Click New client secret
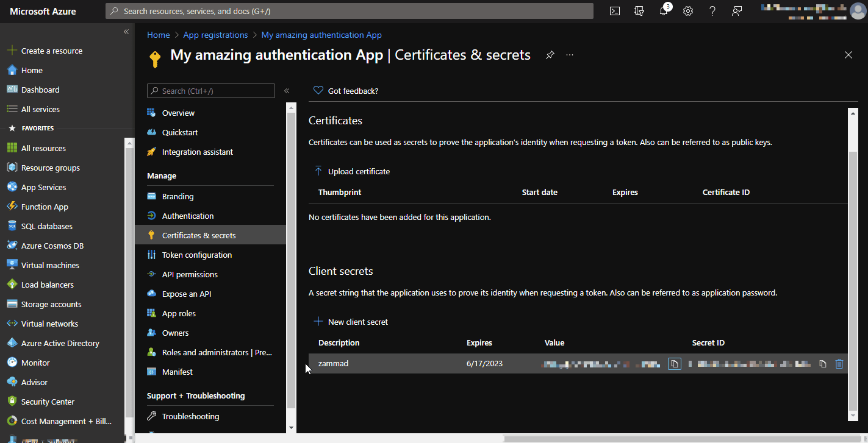868x443 pixels. click(351, 322)
